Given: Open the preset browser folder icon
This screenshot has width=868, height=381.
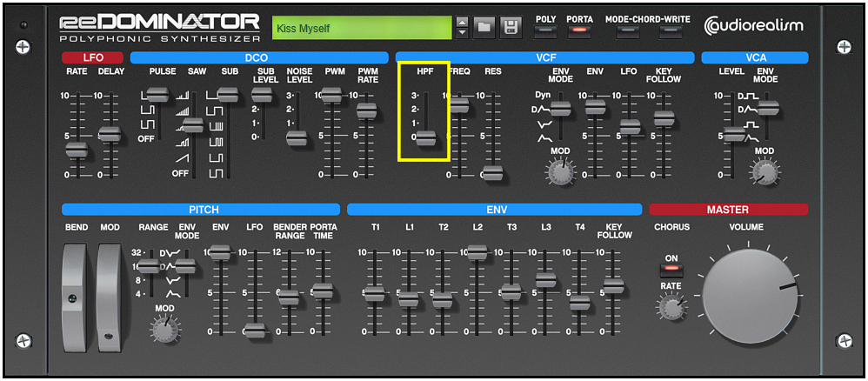Looking at the screenshot, I should click(x=484, y=27).
